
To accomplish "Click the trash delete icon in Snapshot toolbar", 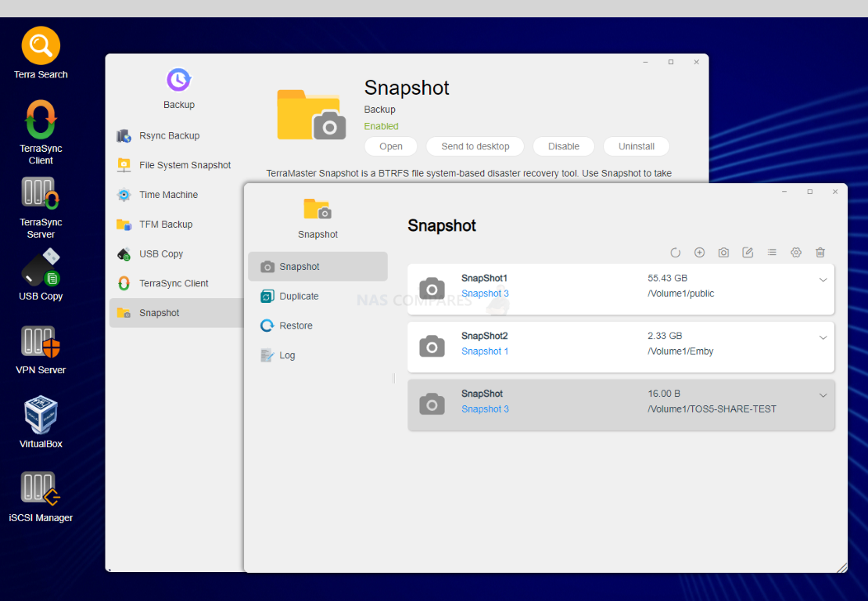I will pyautogui.click(x=820, y=253).
